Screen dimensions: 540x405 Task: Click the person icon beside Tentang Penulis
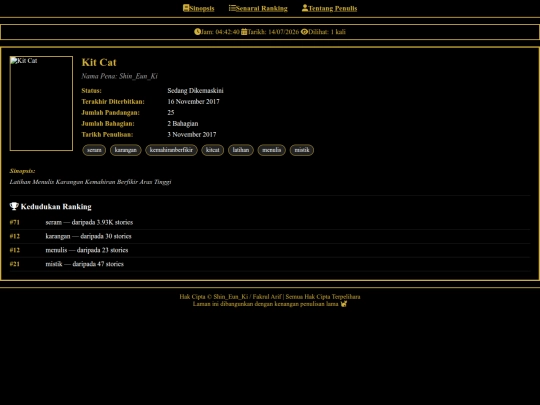click(x=305, y=8)
